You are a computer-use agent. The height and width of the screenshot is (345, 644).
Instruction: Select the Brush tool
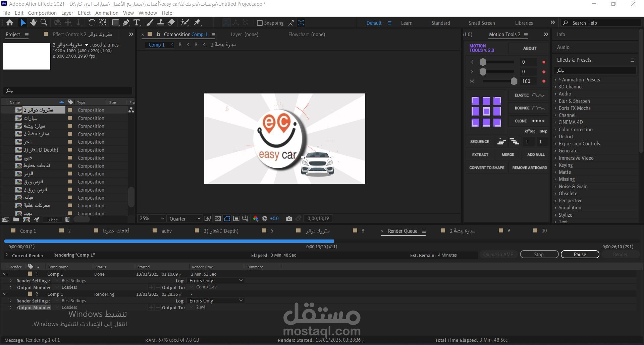[150, 23]
